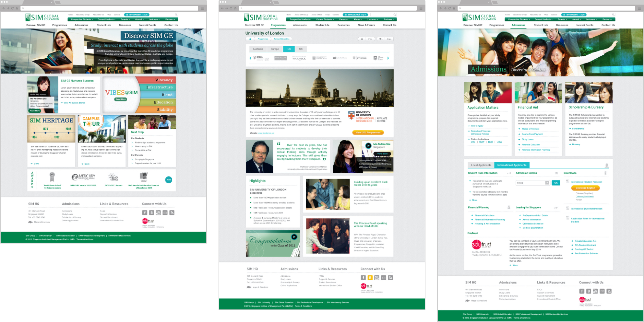Image resolution: width=644 pixels, height=322 pixels.
Task: Click the orange Download English button
Action: pyautogui.click(x=585, y=188)
